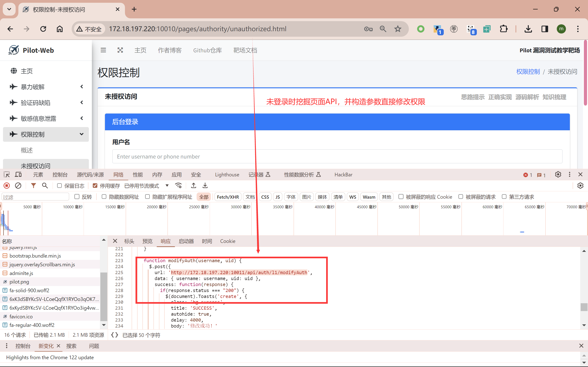
Task: Toggle the network filter funnel icon
Action: click(x=34, y=186)
